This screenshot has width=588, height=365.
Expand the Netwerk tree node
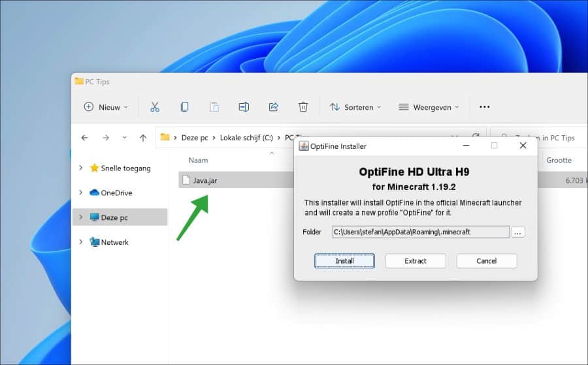pyautogui.click(x=80, y=242)
